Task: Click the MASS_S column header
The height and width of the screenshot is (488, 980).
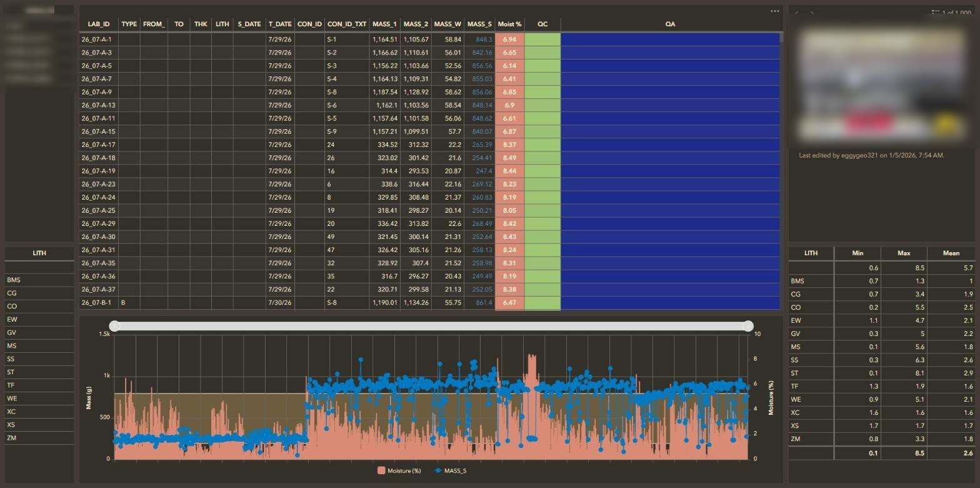Action: click(x=479, y=24)
